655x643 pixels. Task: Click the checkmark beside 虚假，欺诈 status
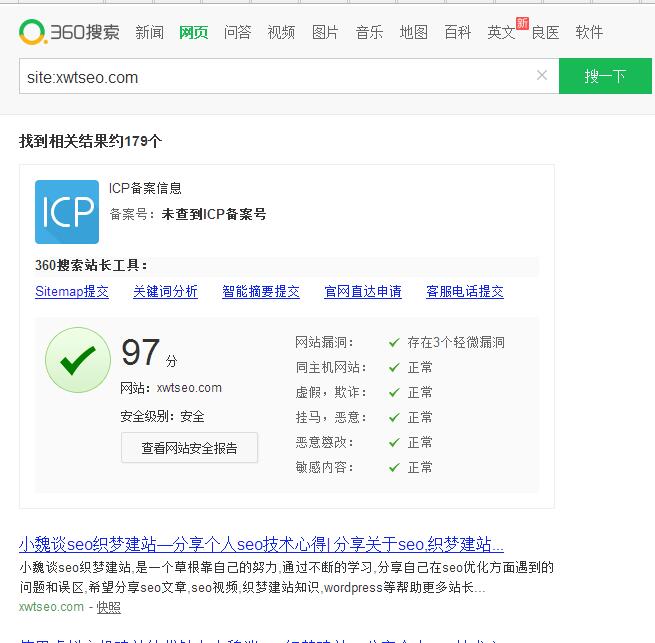pyautogui.click(x=394, y=393)
